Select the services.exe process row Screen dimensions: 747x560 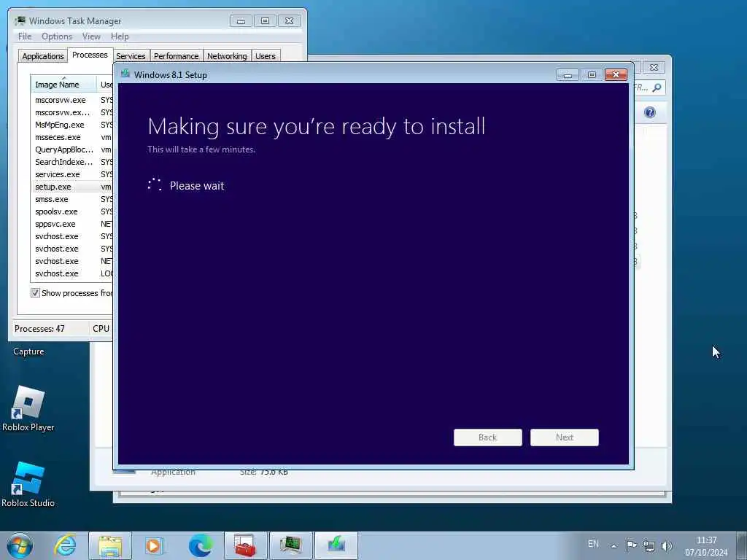[71, 174]
